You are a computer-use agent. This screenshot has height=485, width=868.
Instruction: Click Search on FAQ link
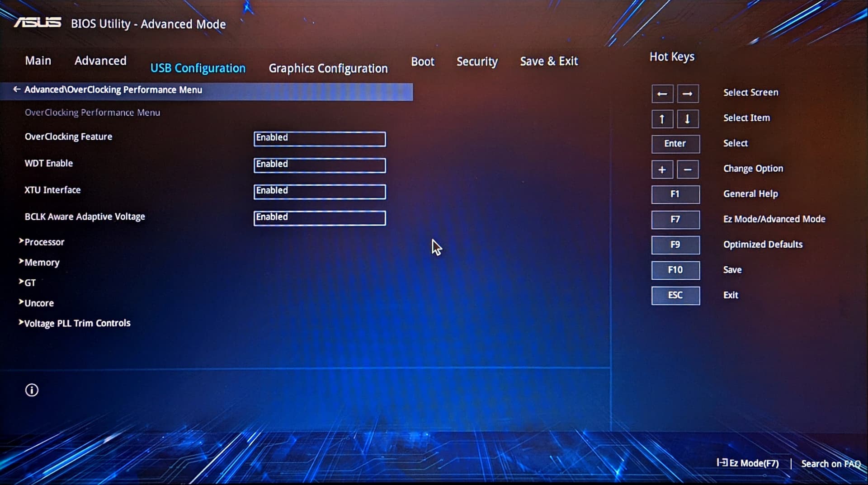(830, 464)
